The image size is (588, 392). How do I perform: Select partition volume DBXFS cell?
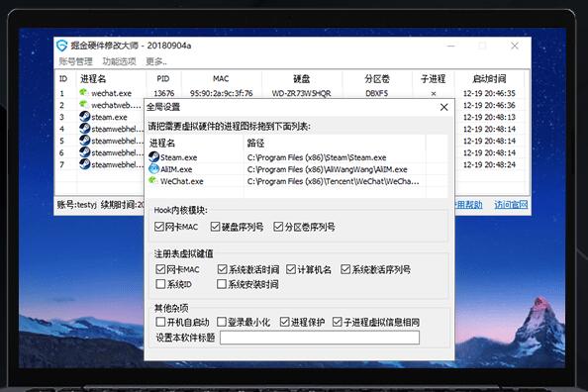(x=377, y=93)
